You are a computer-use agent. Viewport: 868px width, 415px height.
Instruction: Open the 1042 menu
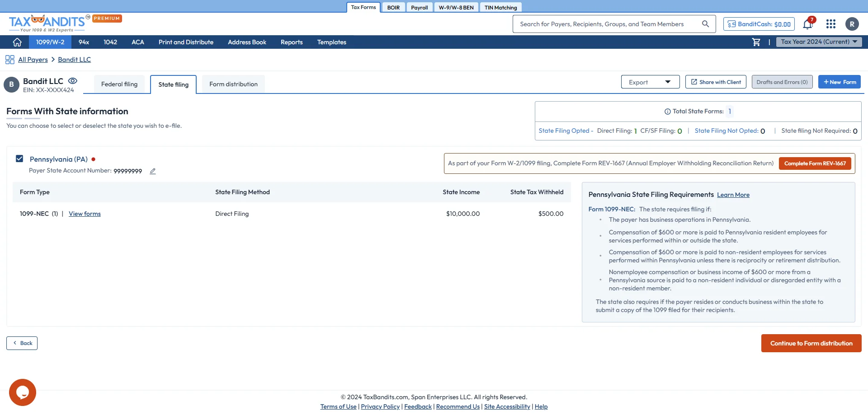pos(110,42)
